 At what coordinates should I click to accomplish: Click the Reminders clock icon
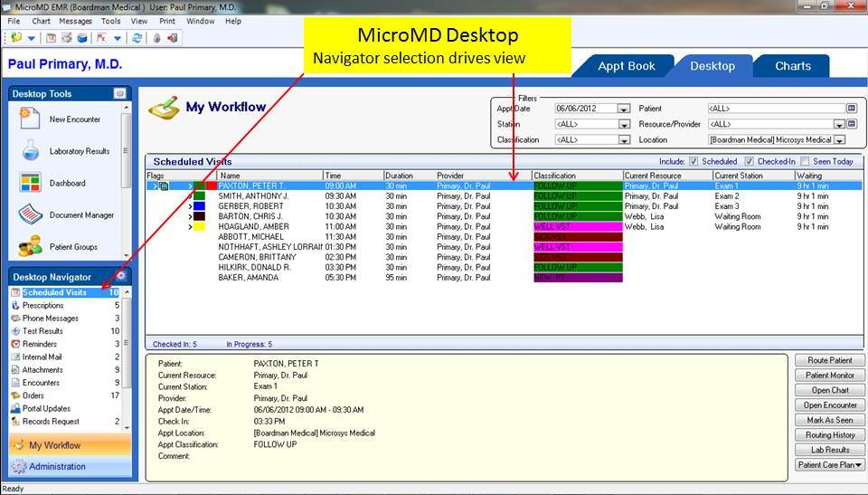pyautogui.click(x=15, y=344)
